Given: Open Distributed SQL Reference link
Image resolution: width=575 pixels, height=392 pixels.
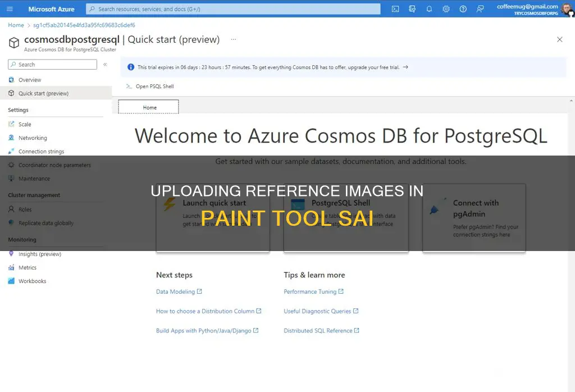Looking at the screenshot, I should (x=322, y=330).
